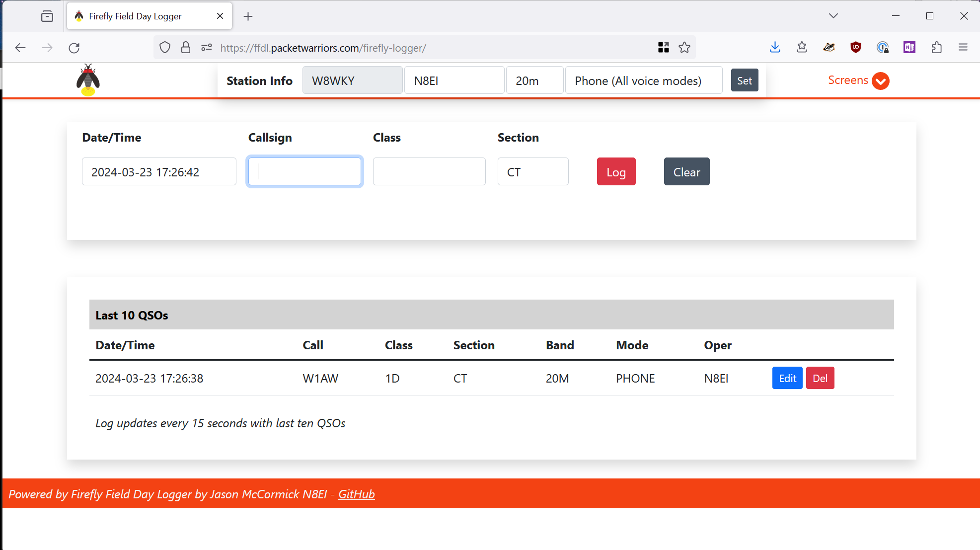The width and height of the screenshot is (980, 550).
Task: Open the OneNote clipper extension icon
Action: (909, 48)
